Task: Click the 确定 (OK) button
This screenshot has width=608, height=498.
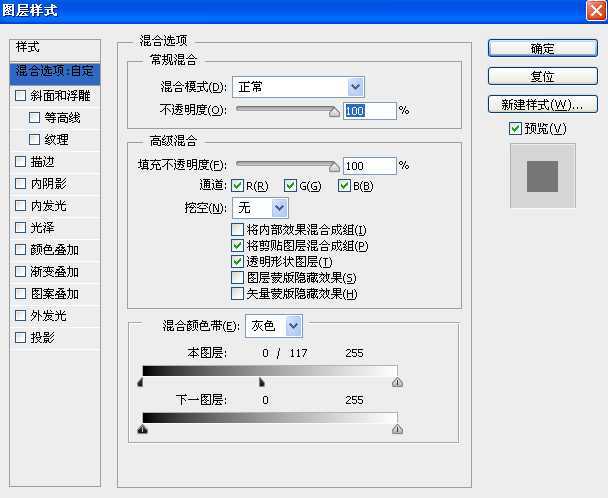Action: 543,48
